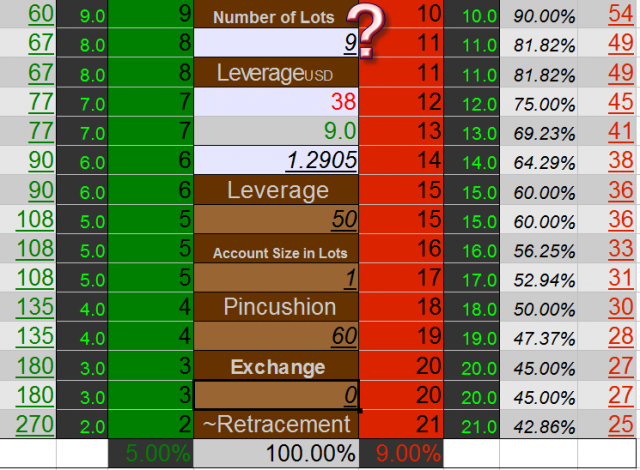Select the Number of Lots header cell
Image resolution: width=640 pixels, height=470 pixels.
(x=276, y=14)
